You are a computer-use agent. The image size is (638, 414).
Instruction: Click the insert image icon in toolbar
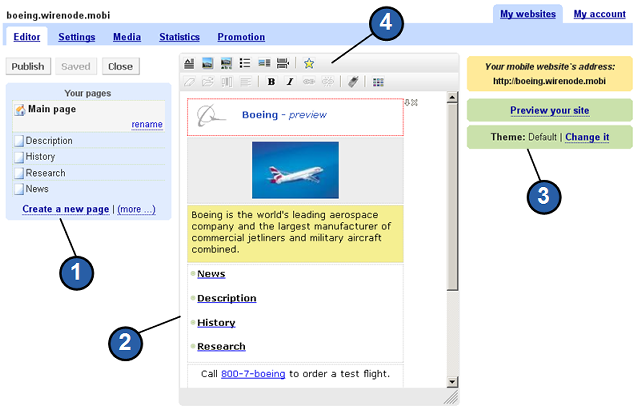click(x=208, y=63)
